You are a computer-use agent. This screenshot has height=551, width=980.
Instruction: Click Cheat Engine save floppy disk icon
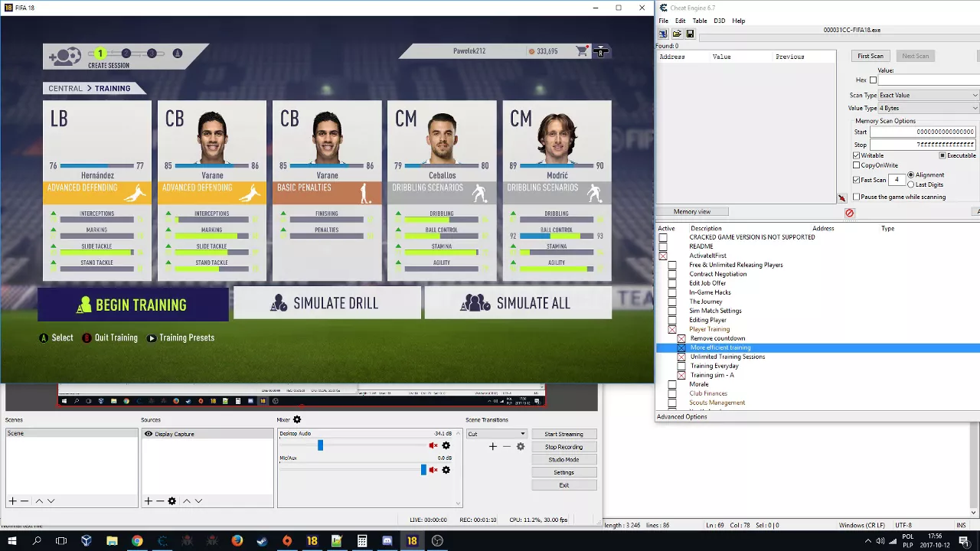(x=690, y=34)
